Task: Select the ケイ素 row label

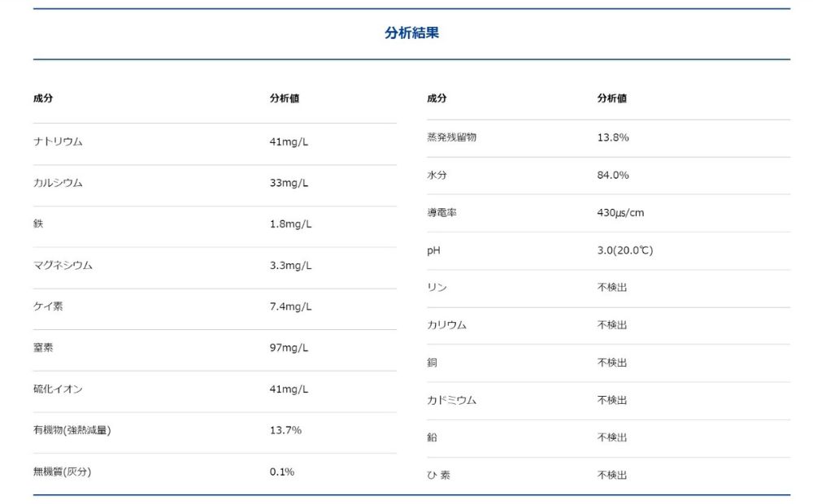Action: tap(48, 306)
